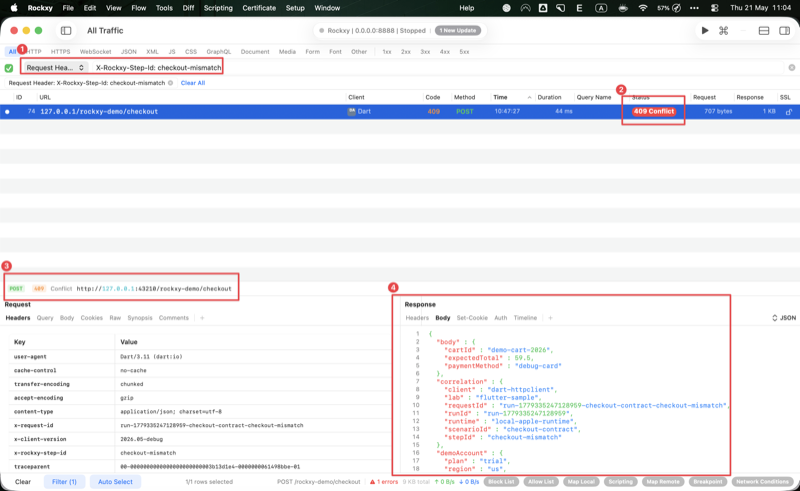Open the request Cookies tab
The height and width of the screenshot is (491, 800).
pos(91,318)
